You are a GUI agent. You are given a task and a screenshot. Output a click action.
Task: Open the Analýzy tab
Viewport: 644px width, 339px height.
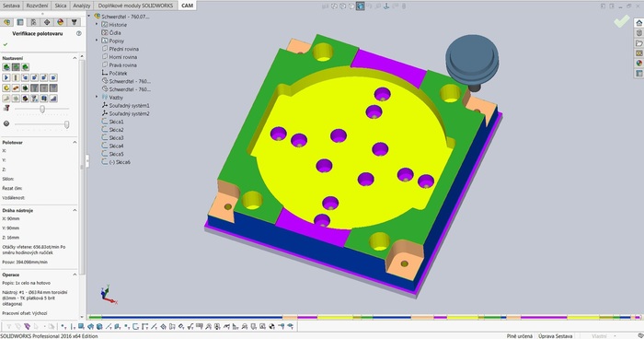[x=81, y=6]
